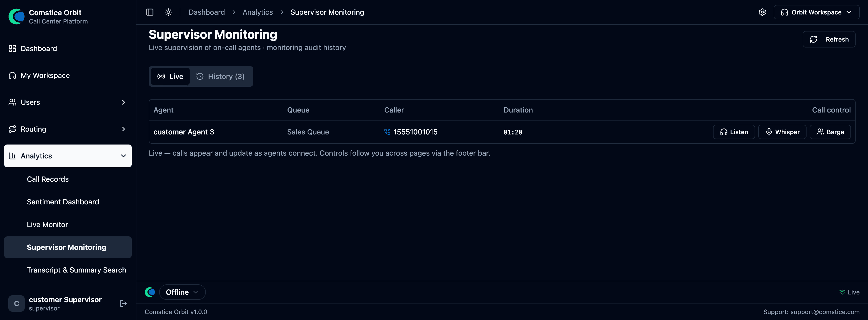Select Supervisor Monitoring in sidebar
The image size is (868, 320).
[68, 247]
